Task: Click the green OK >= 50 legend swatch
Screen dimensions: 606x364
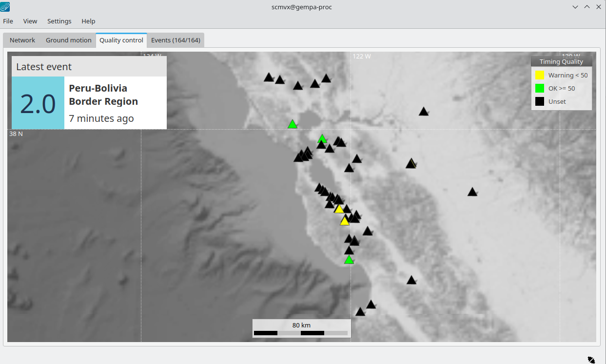Action: coord(539,88)
